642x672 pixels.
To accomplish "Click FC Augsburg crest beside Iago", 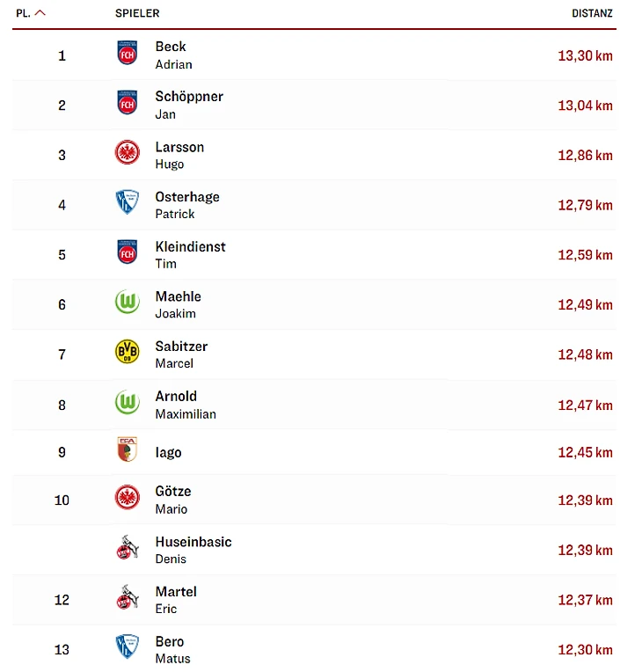I will pos(128,451).
